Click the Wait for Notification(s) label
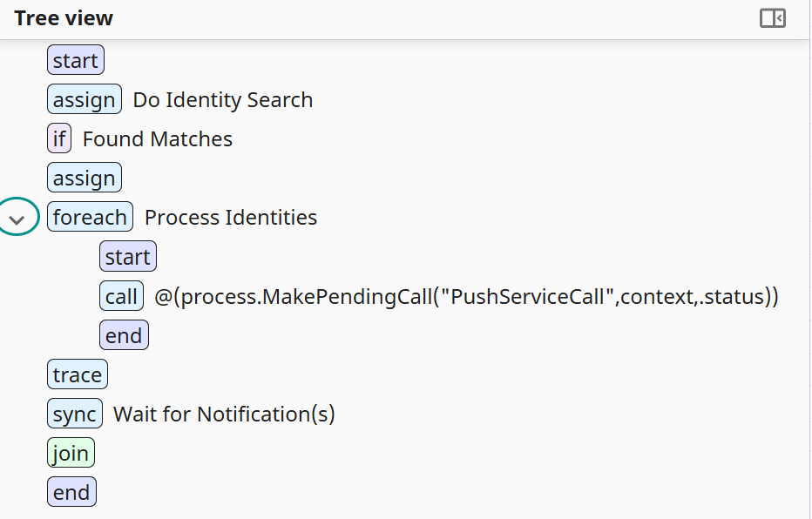 click(x=223, y=415)
